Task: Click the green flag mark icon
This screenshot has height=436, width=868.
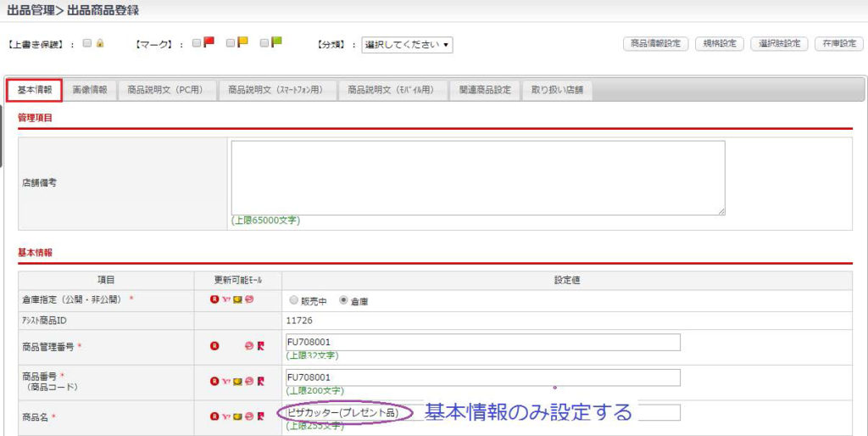Action: click(x=276, y=43)
